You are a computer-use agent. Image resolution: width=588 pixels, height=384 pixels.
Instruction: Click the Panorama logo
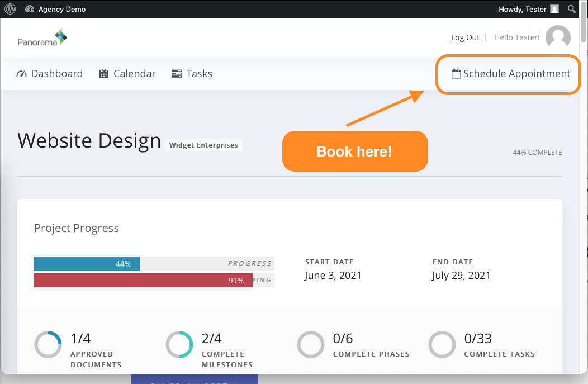coord(42,37)
